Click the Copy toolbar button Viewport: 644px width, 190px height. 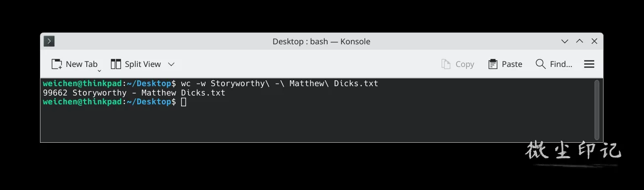457,64
